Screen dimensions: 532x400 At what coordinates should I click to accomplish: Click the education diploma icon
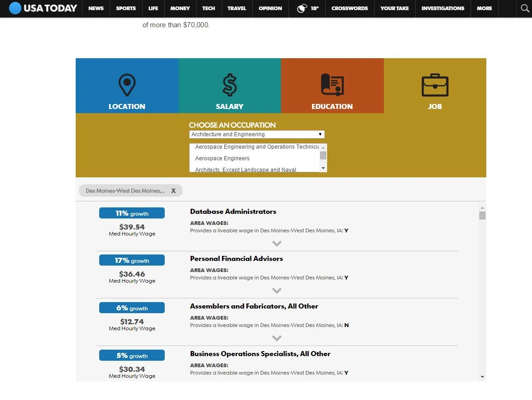coord(332,85)
